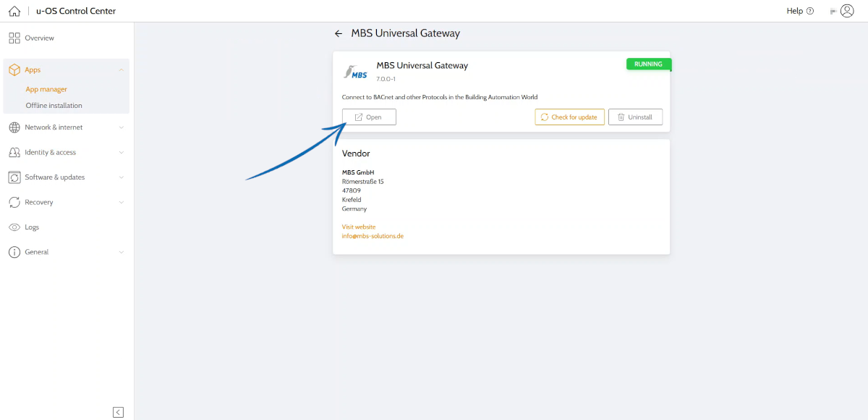
Task: Open the Help link
Action: pyautogui.click(x=795, y=11)
